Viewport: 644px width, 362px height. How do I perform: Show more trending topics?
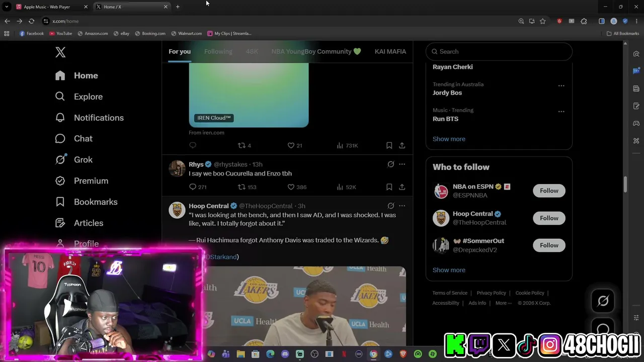[x=449, y=139]
